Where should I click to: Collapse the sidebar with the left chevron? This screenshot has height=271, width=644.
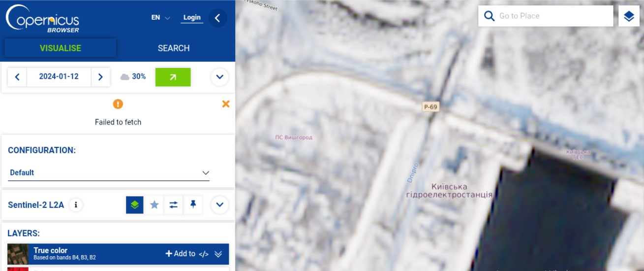217,18
